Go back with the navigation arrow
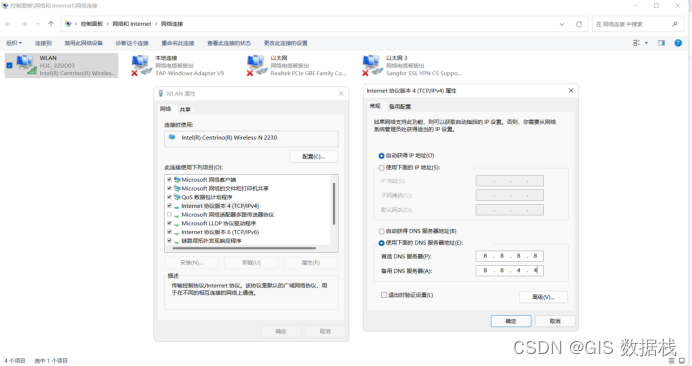 click(x=8, y=24)
